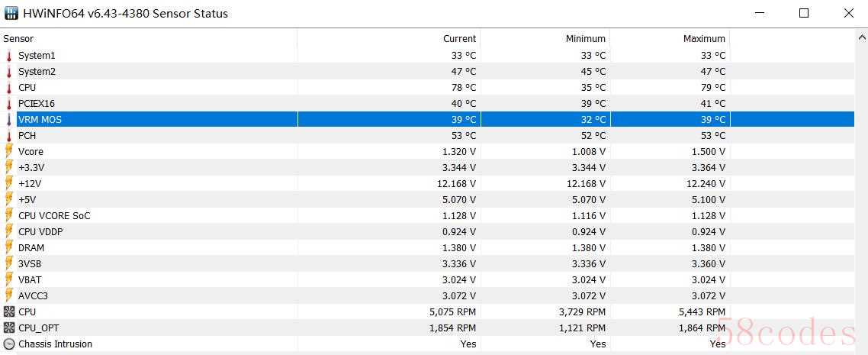Click the CPU temperature thermometer icon
Screen dimensions: 868x355
pos(9,88)
